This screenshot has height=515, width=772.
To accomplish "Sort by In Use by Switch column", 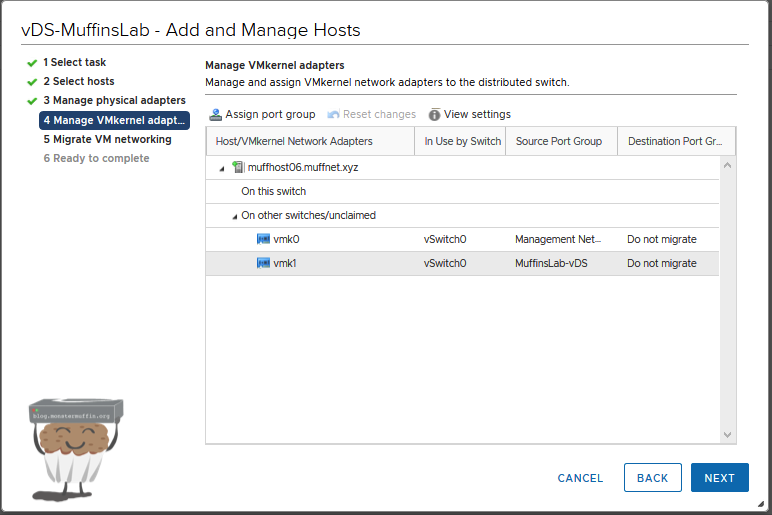I will 462,142.
